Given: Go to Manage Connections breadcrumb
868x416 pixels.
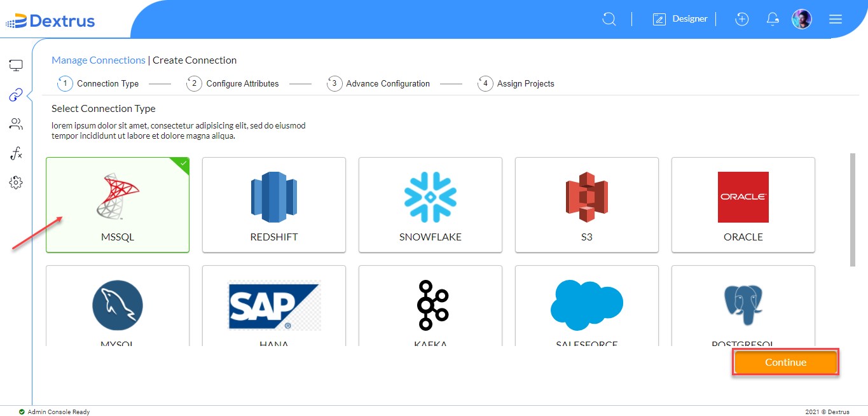Looking at the screenshot, I should tap(99, 60).
